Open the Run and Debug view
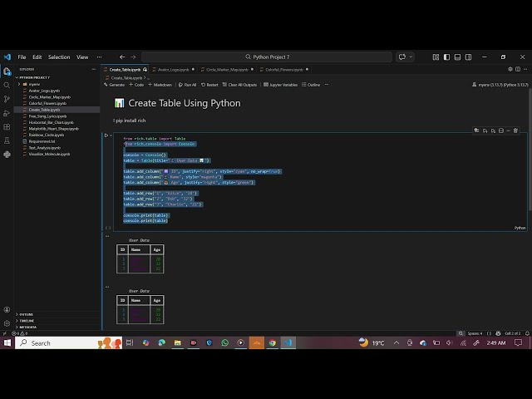The height and width of the screenshot is (399, 532). point(7,113)
